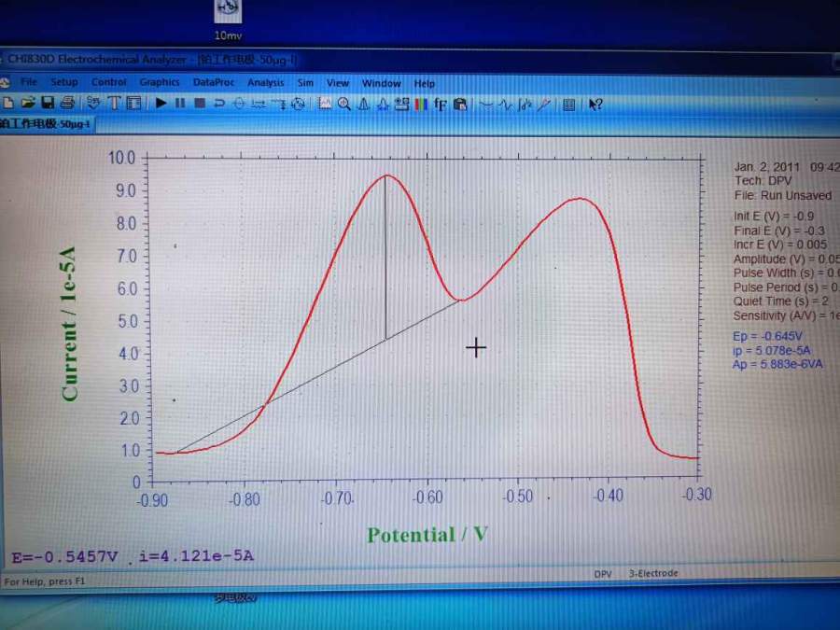Click the Filter settings toolbar icon
The height and width of the screenshot is (630, 840).
pos(279,104)
